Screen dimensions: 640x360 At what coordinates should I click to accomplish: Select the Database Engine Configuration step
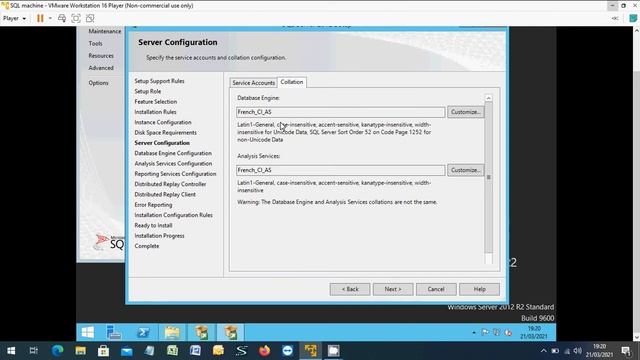[x=173, y=153]
